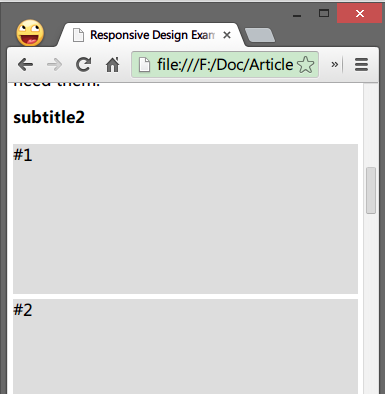Click the #2 gray box

point(185,346)
